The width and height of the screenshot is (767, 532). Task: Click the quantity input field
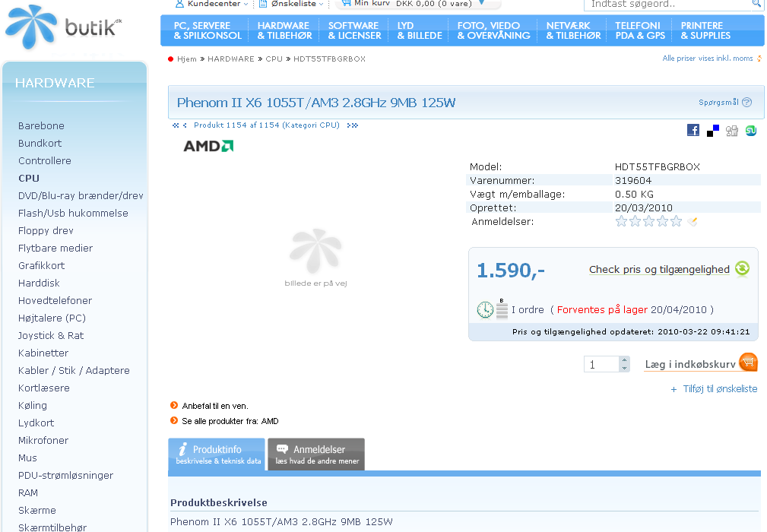(x=601, y=364)
